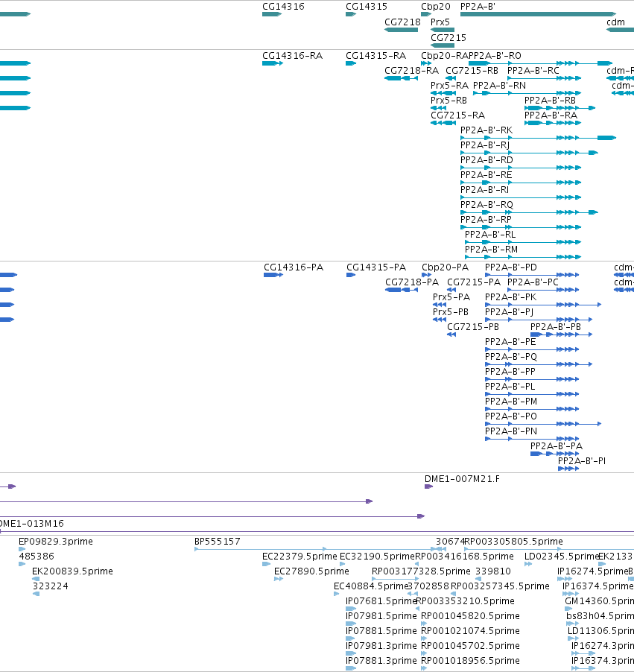
Task: Select protein CG14316-PA label
Action: (x=294, y=267)
